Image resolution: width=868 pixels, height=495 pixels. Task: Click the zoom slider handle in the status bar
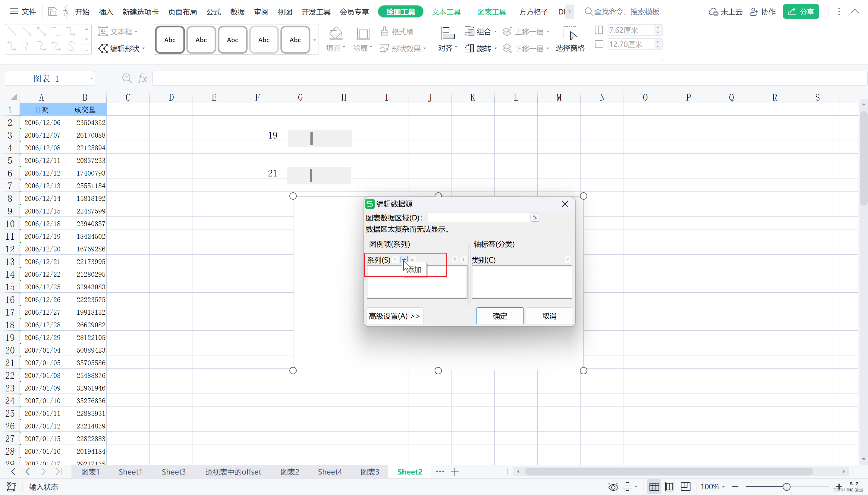(x=786, y=487)
